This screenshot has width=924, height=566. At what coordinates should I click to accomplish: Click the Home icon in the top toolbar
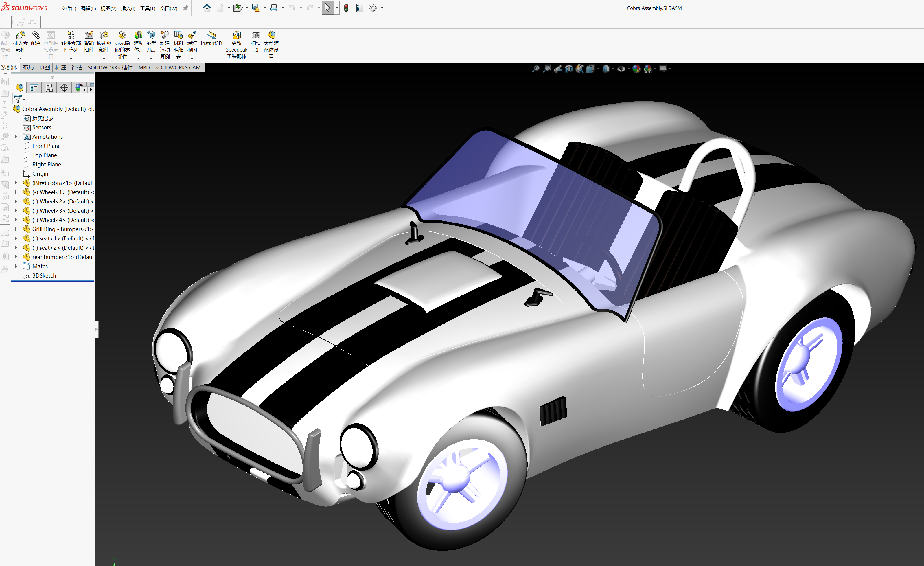tap(207, 8)
